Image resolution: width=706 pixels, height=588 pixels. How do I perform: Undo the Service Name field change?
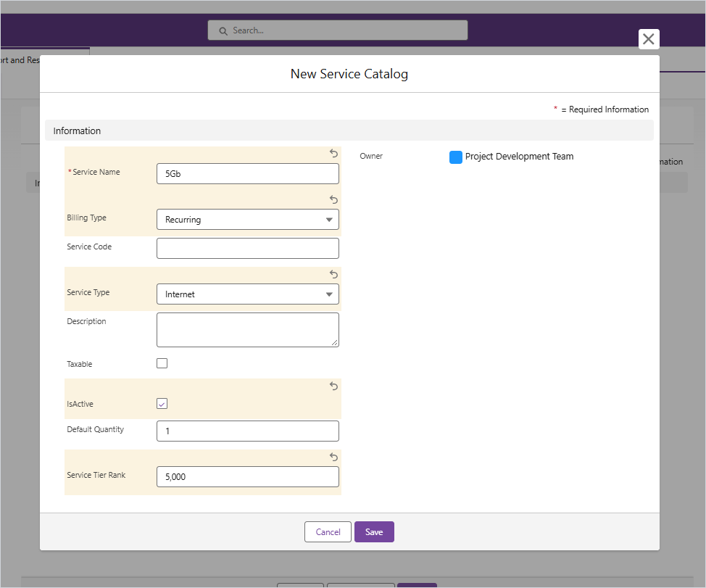333,153
